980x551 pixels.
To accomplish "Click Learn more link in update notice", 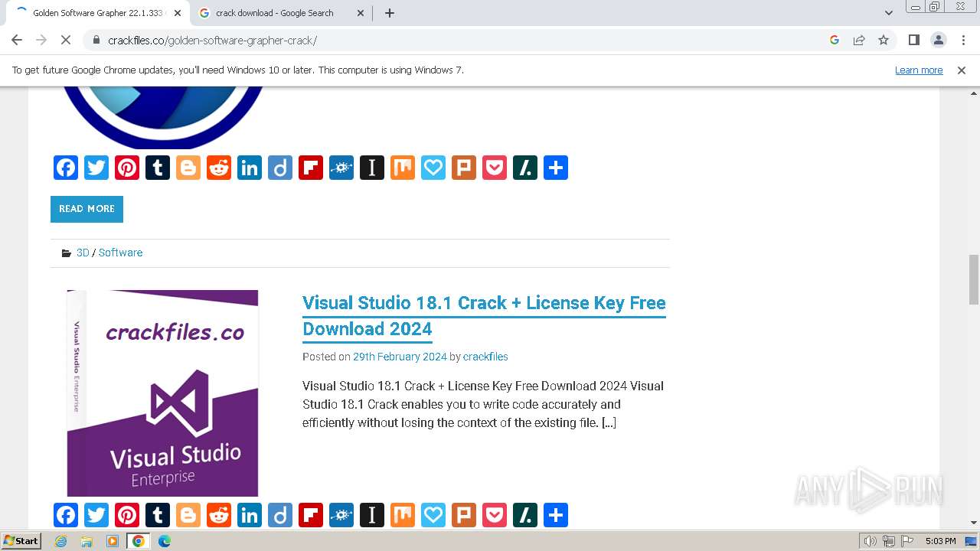I will point(919,70).
